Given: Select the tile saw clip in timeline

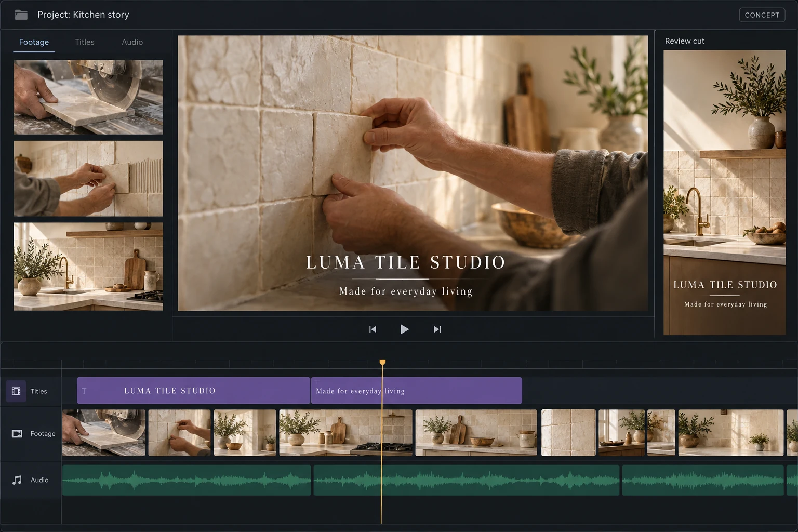Looking at the screenshot, I should (x=104, y=433).
